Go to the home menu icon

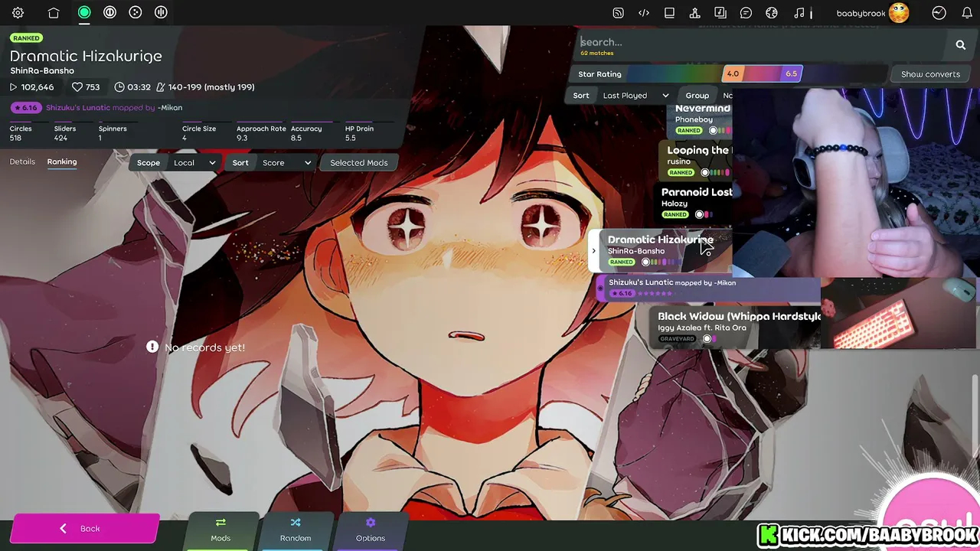tap(54, 13)
